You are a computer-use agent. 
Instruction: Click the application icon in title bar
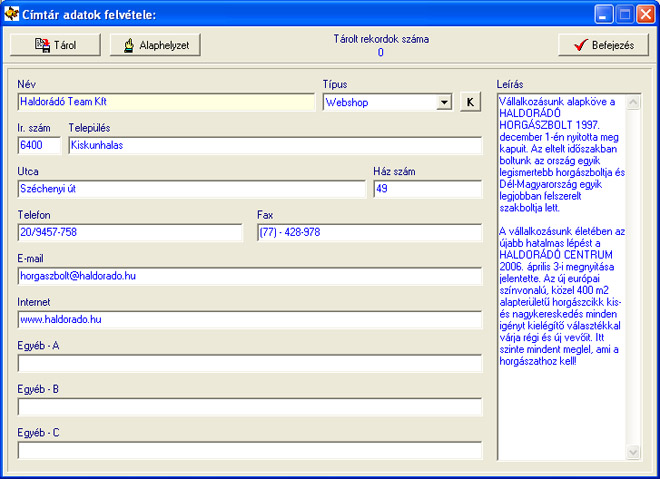[x=11, y=13]
